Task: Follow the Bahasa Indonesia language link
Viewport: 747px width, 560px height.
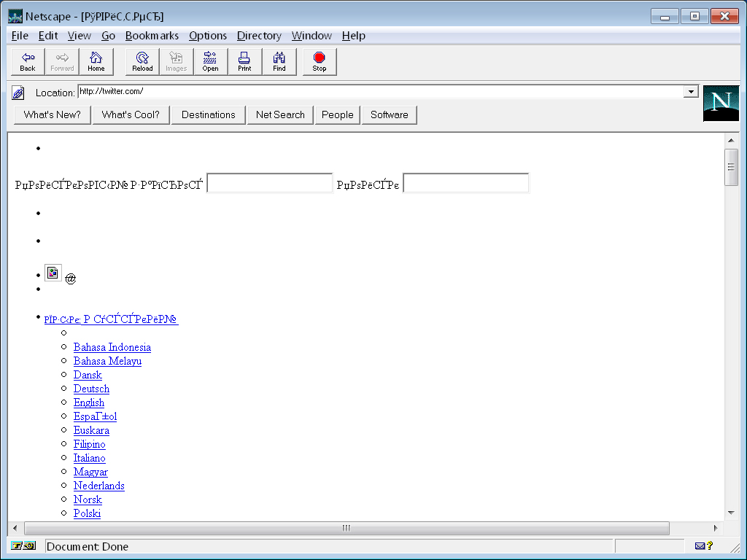Action: tap(112, 347)
